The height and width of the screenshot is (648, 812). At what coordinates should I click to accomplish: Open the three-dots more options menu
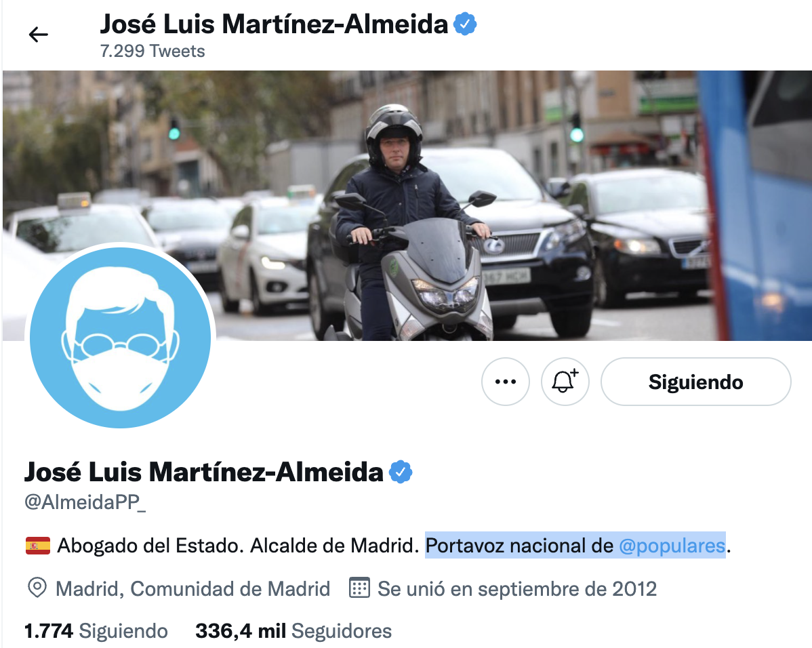(x=506, y=382)
